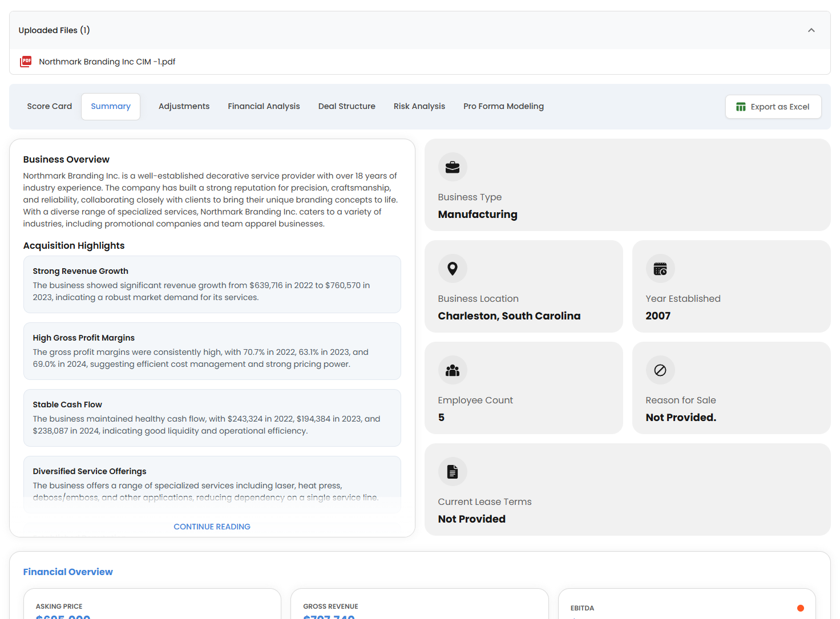Click the green Excel table icon
Image resolution: width=840 pixels, height=619 pixels.
pos(741,107)
